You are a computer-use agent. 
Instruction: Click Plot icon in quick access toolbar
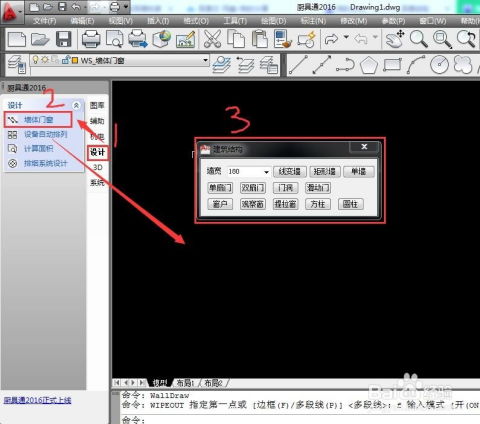(x=114, y=7)
